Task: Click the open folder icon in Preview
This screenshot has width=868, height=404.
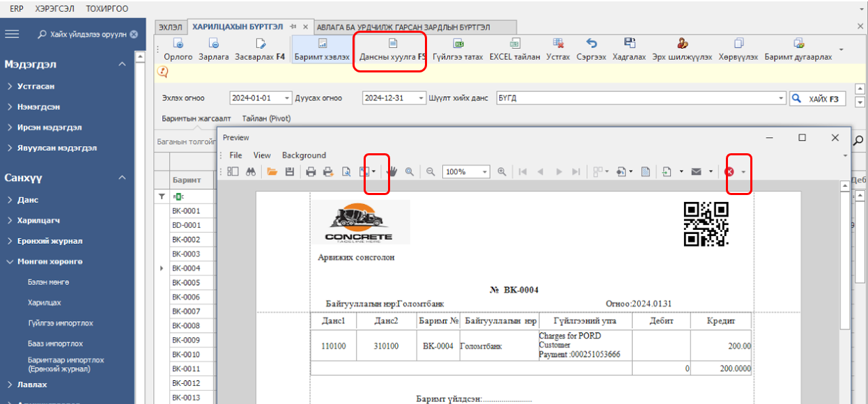Action: tap(272, 171)
